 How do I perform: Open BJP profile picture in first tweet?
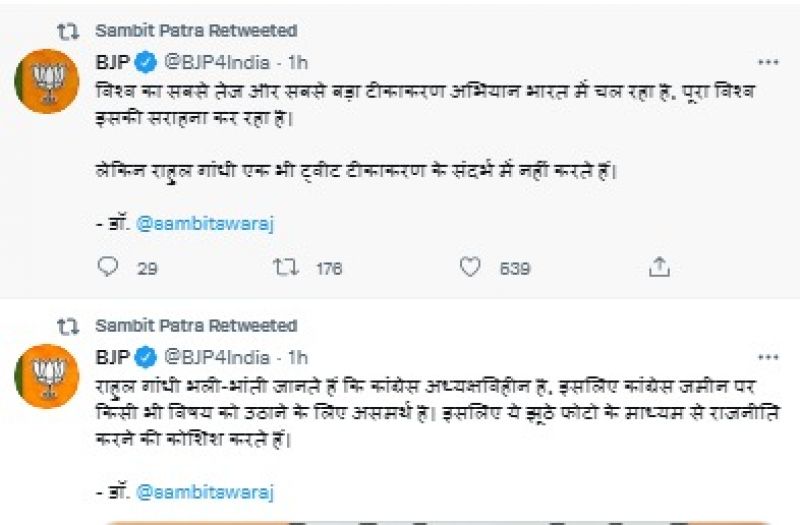[46, 81]
